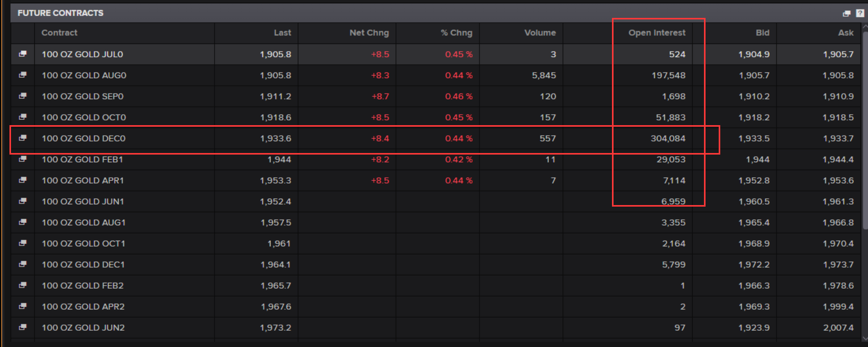Select the 100 OZ GOLD OCT0 contract name
This screenshot has width=868, height=347.
[84, 117]
